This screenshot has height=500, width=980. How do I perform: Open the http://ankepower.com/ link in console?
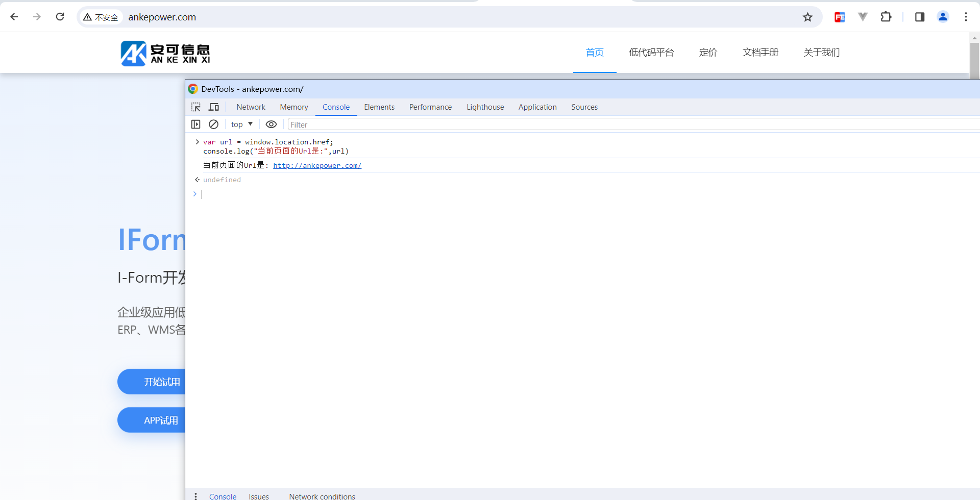click(317, 165)
